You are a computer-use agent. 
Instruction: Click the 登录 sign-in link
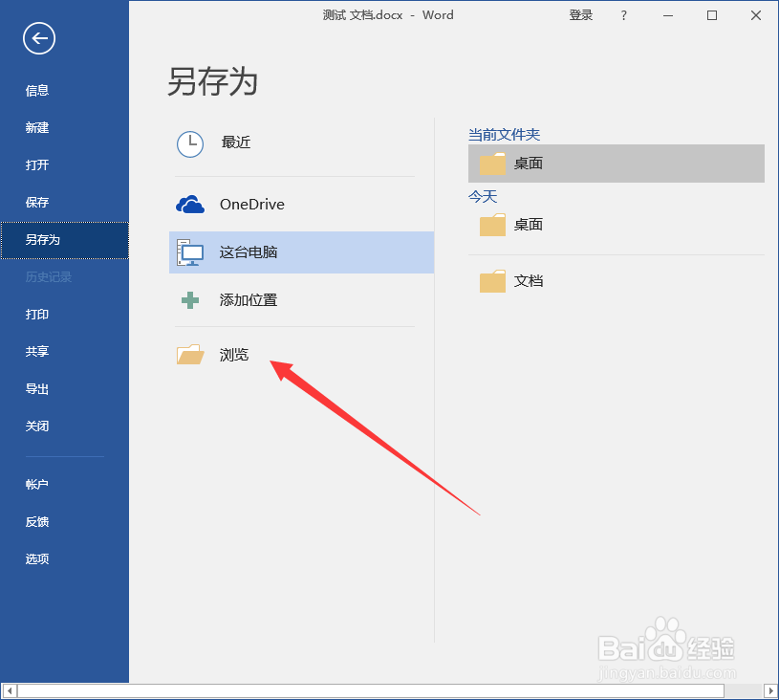[x=580, y=15]
